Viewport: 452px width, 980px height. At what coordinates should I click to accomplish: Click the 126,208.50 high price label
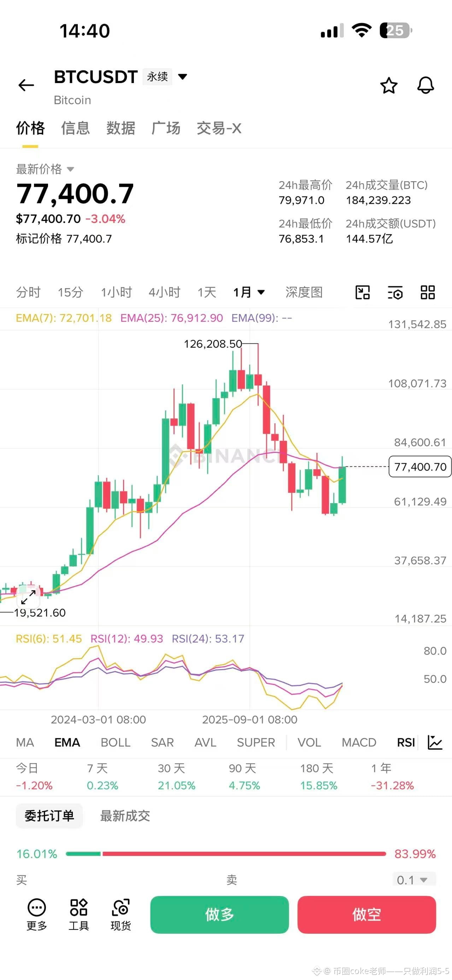click(213, 344)
